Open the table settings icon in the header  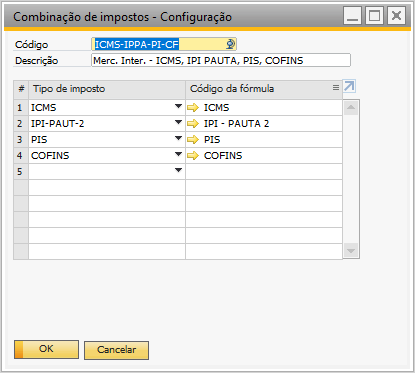pyautogui.click(x=336, y=88)
